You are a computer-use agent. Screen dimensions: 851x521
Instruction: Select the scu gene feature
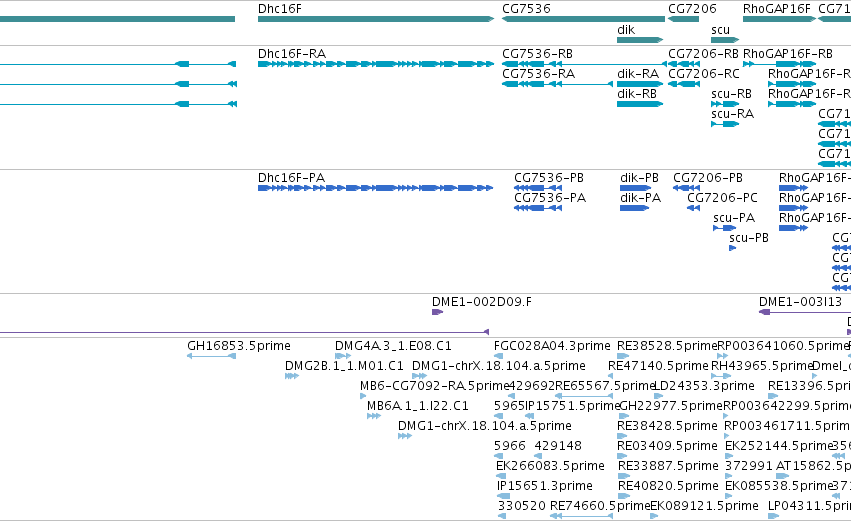(725, 40)
